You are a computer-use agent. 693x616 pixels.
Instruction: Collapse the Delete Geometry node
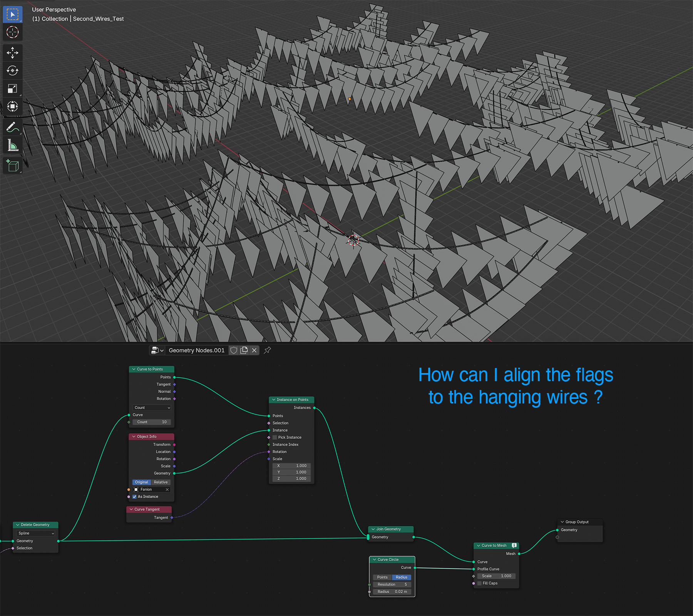(x=18, y=525)
